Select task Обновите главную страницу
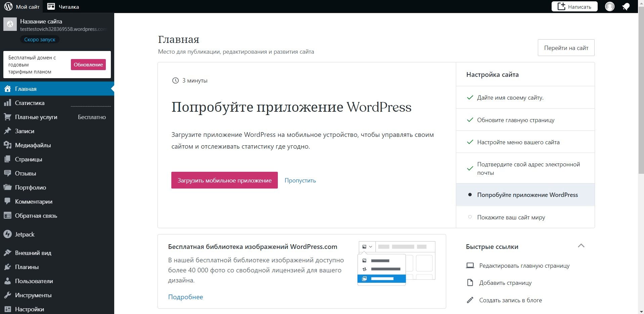The image size is (644, 314). (x=525, y=120)
